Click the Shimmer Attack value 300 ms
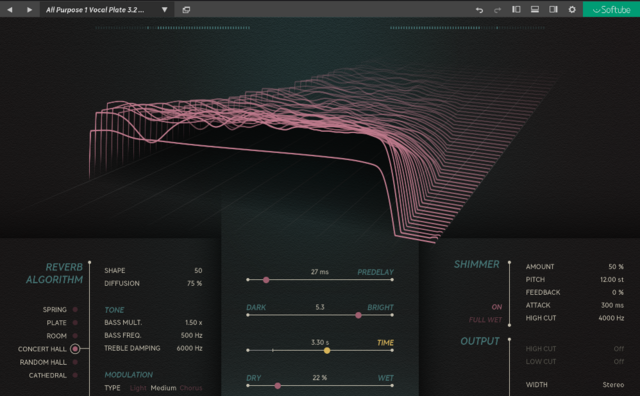 pos(612,305)
